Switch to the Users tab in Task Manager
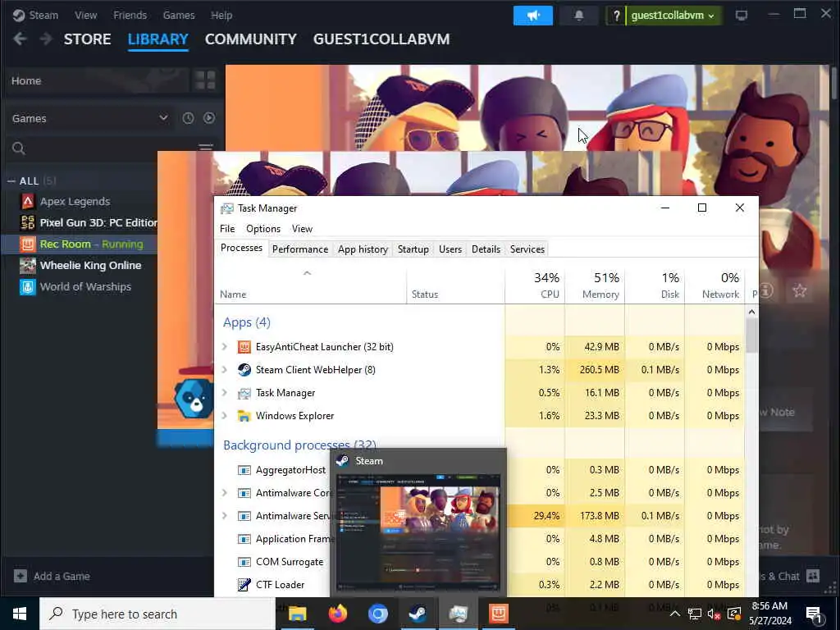840x630 pixels. [x=450, y=249]
